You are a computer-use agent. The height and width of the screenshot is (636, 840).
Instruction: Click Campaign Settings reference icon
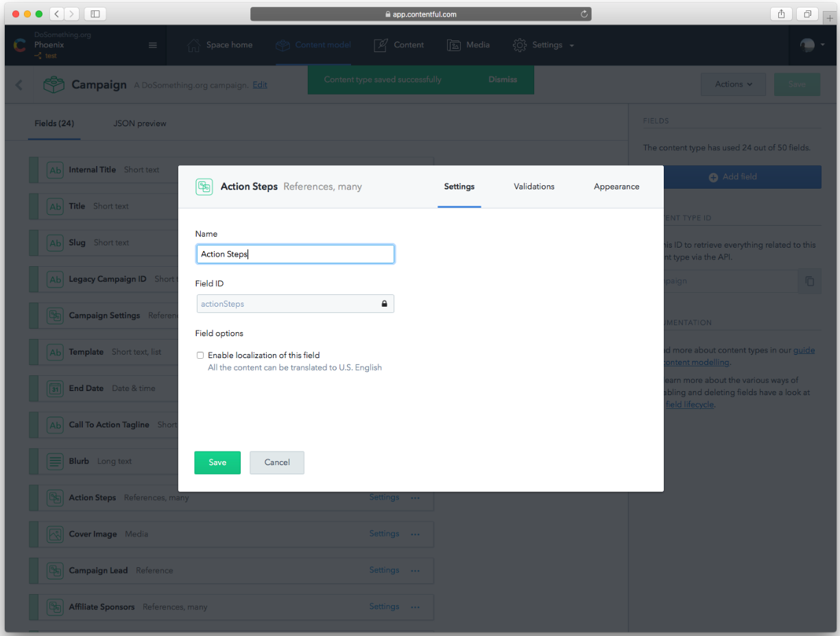pyautogui.click(x=56, y=316)
